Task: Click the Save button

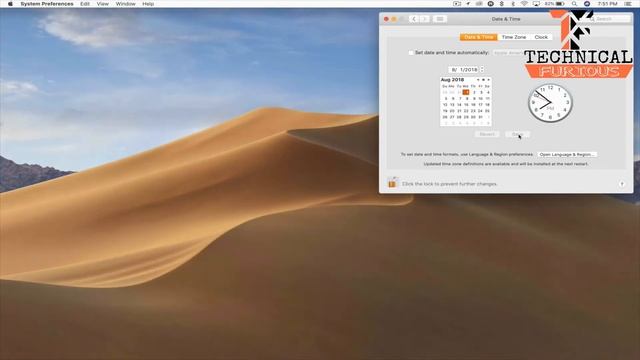Action: click(518, 134)
